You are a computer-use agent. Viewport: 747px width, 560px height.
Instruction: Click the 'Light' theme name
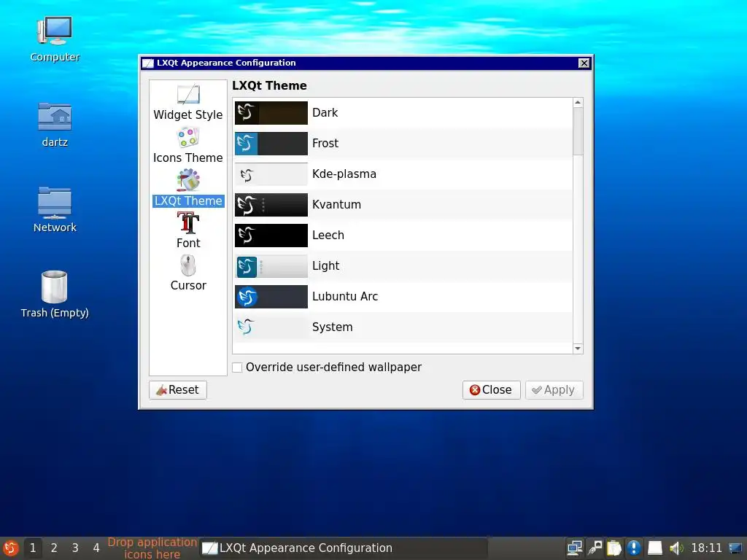pos(325,266)
